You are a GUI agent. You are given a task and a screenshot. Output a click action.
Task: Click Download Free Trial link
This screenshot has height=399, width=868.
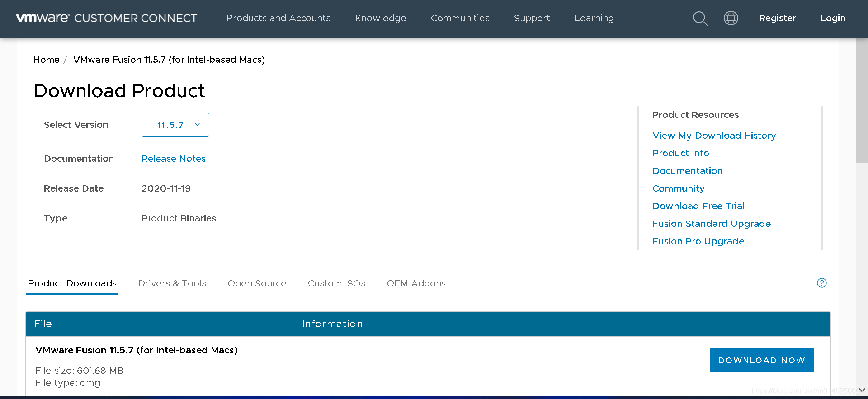tap(698, 206)
